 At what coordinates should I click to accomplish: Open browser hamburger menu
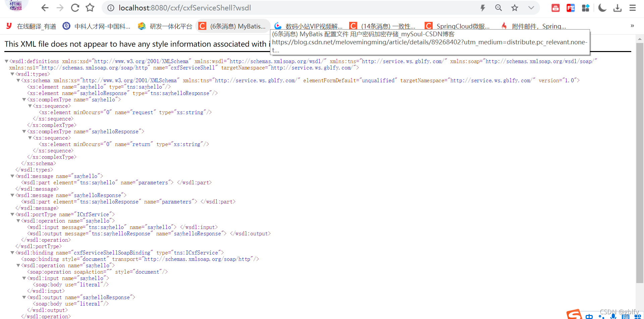[633, 8]
